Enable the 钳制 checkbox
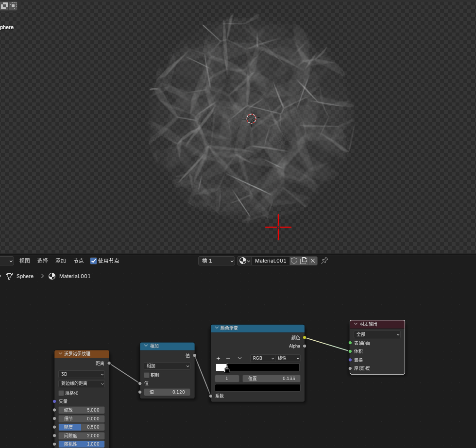The height and width of the screenshot is (448, 476). point(147,375)
